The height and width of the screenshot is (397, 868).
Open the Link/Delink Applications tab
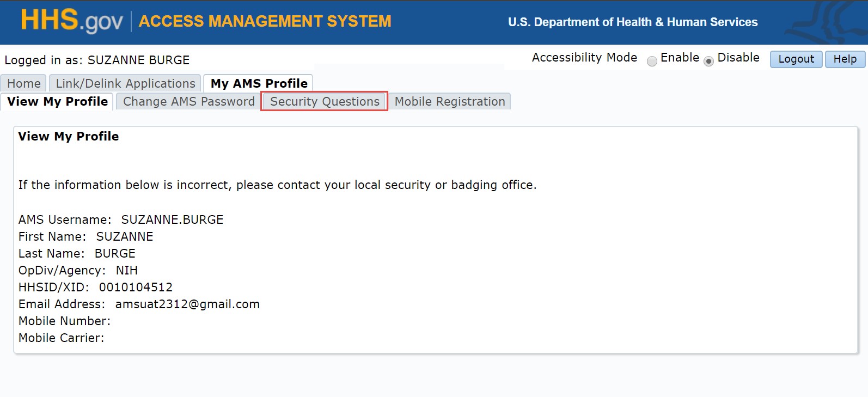(x=125, y=83)
